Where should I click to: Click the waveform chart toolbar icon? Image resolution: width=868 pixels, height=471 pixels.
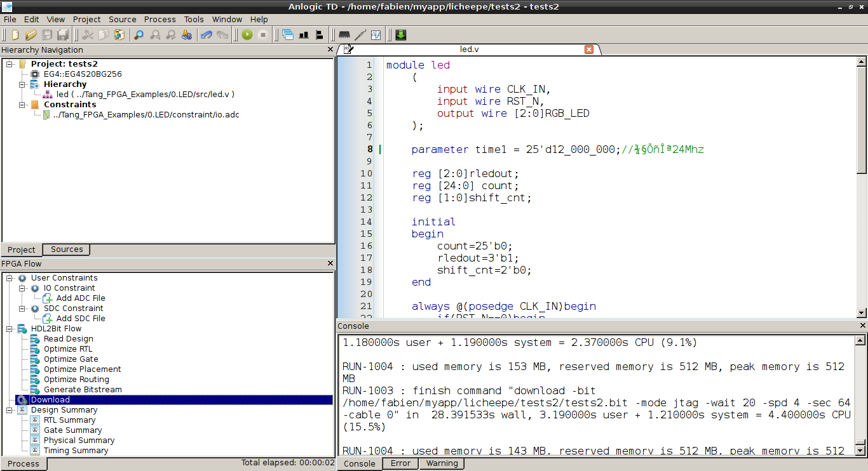[x=376, y=35]
